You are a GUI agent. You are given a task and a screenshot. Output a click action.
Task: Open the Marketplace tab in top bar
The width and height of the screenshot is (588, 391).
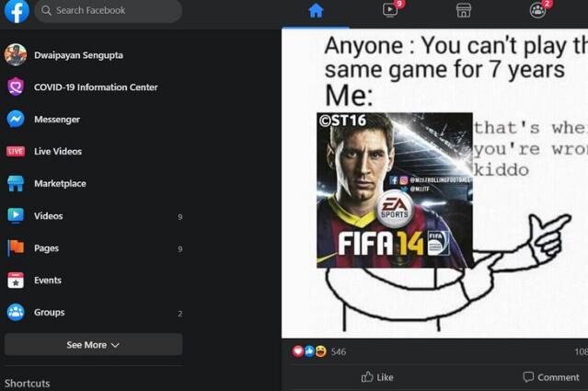(464, 10)
